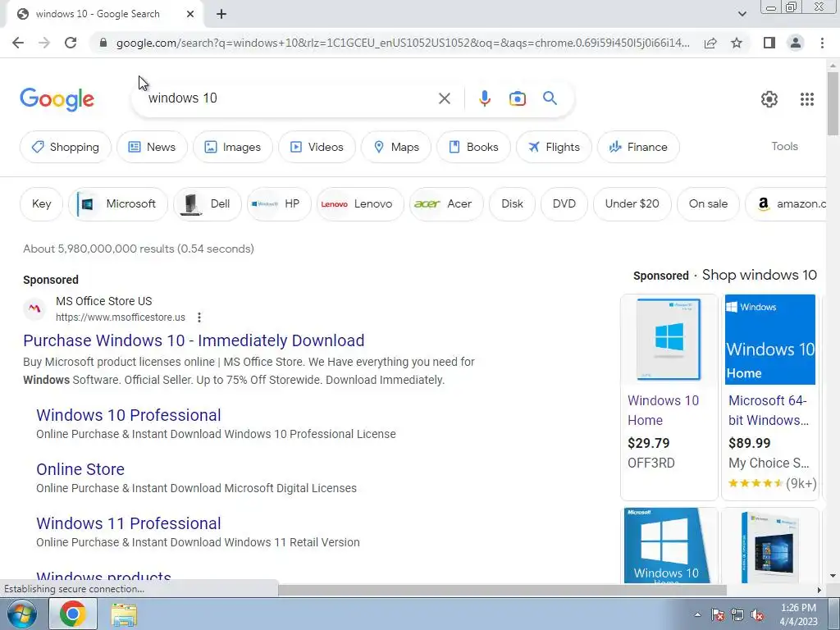Open a new tab with plus icon
This screenshot has height=630, width=840.
[x=221, y=15]
